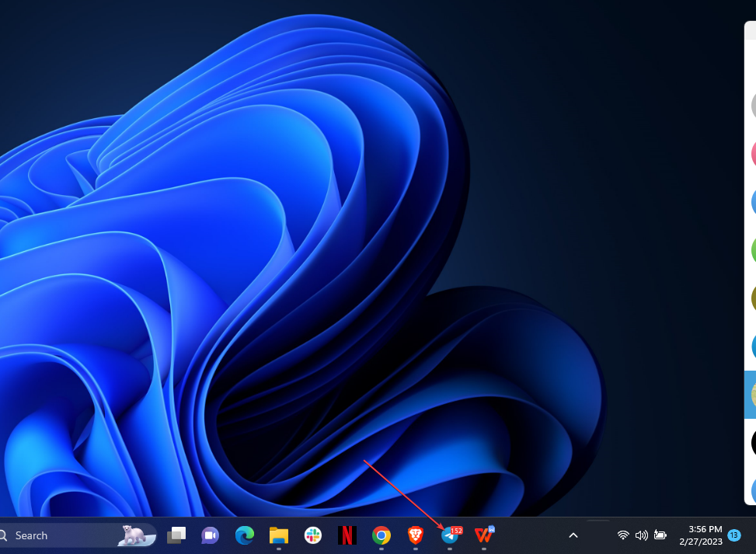Open File Explorer
This screenshot has height=554, width=756.
[x=279, y=535]
